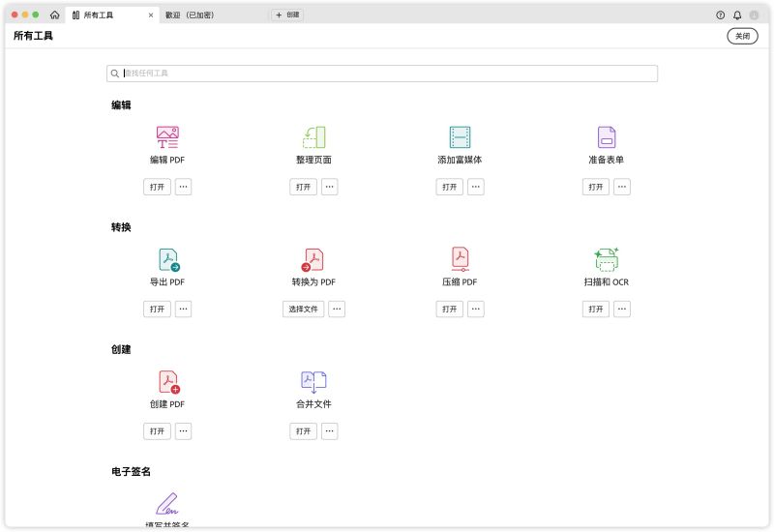
Task: Show more options for 扫描和 OCR
Action: tap(622, 309)
